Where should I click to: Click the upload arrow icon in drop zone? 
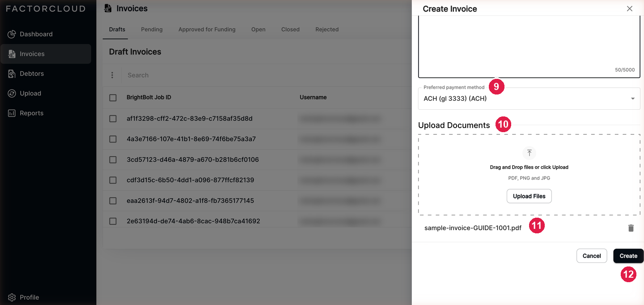click(529, 153)
